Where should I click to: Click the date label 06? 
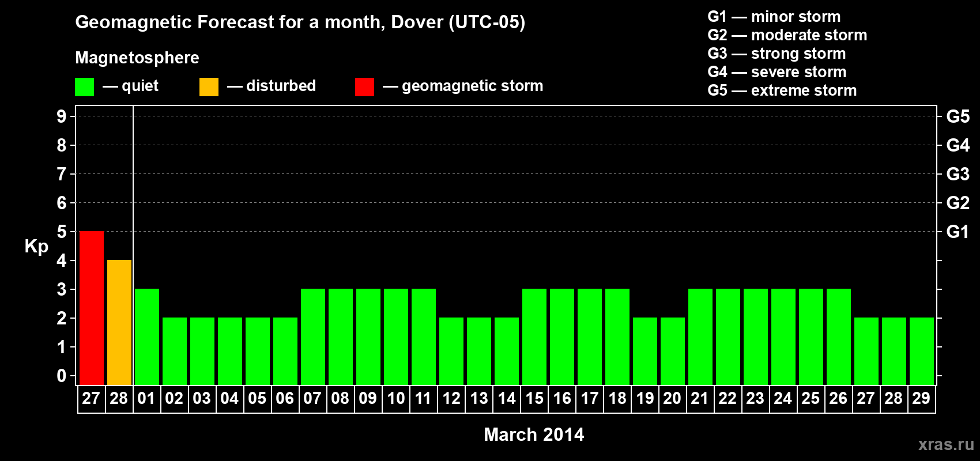[x=285, y=399]
